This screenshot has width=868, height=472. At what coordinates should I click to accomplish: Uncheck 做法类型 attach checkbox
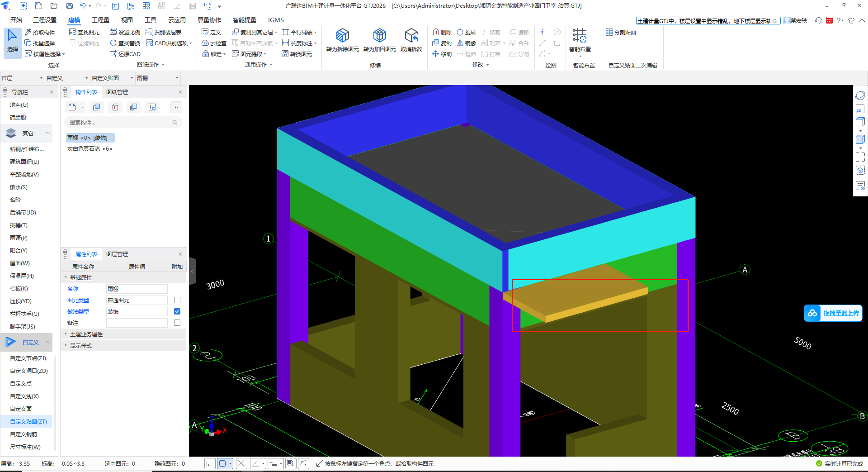coord(177,311)
